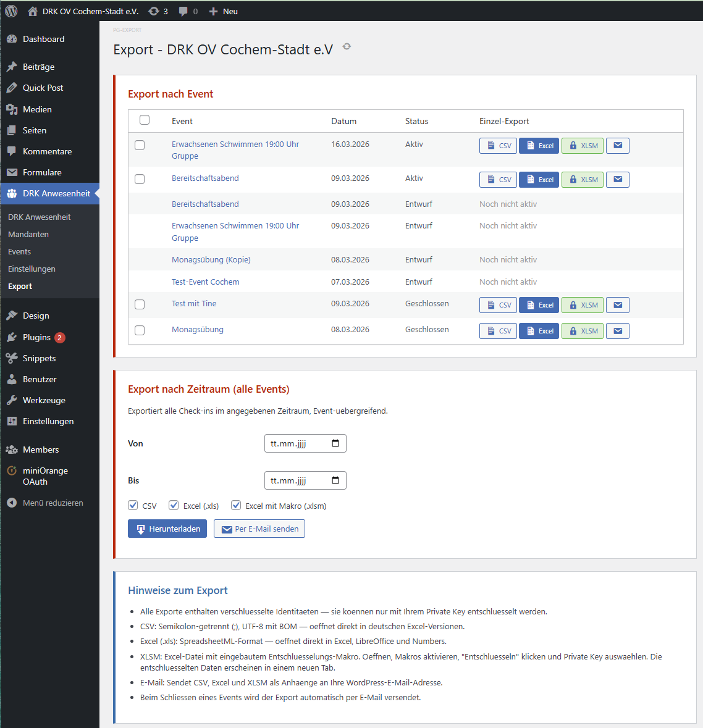
Task: Export closed Monagsübung as XLSM
Action: point(583,331)
